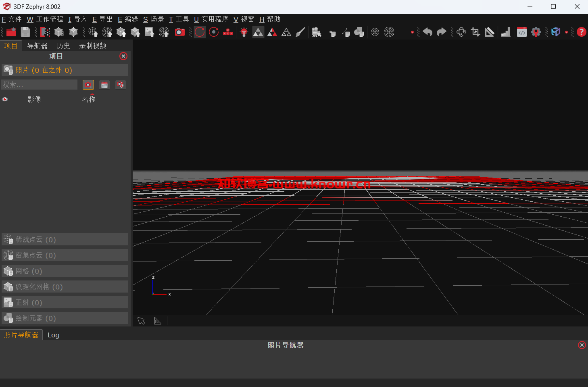Screen dimensions: 588x387
Task: Select the small point size dots icon
Action: (375, 32)
